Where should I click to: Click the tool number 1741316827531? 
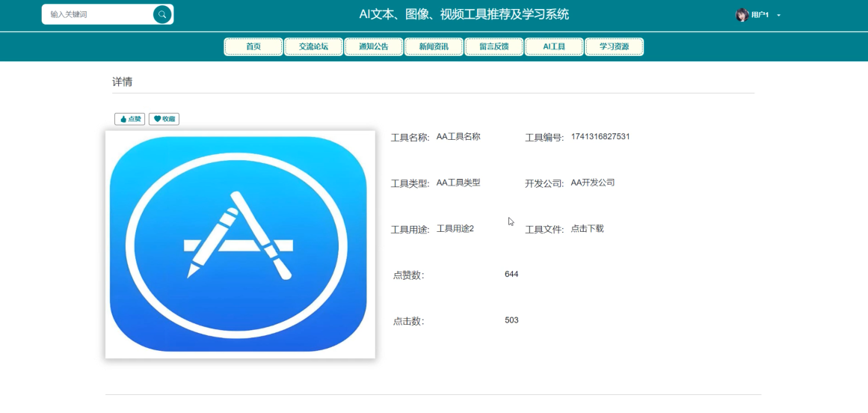[600, 137]
